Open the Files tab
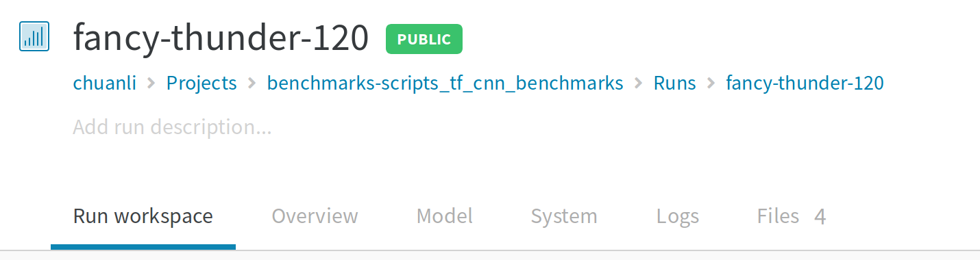The height and width of the screenshot is (260, 980). coord(779,216)
